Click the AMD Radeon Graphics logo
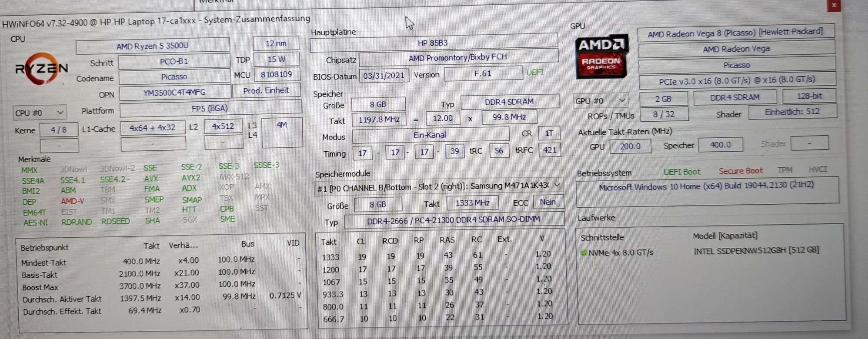868x339 pixels. [601, 57]
